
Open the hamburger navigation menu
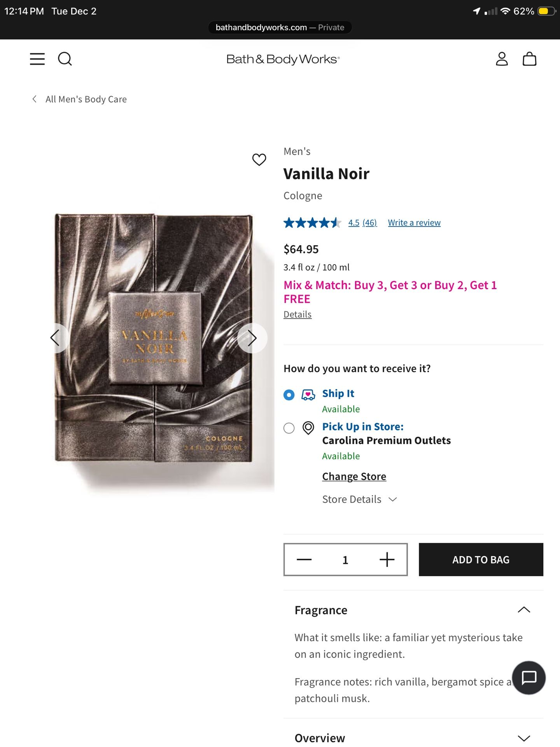37,59
